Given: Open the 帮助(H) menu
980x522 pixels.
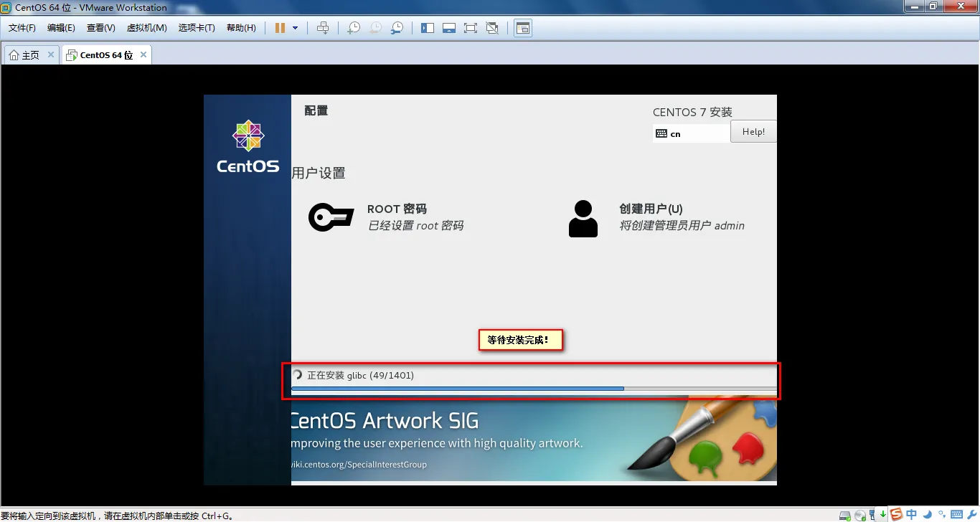Looking at the screenshot, I should click(241, 28).
